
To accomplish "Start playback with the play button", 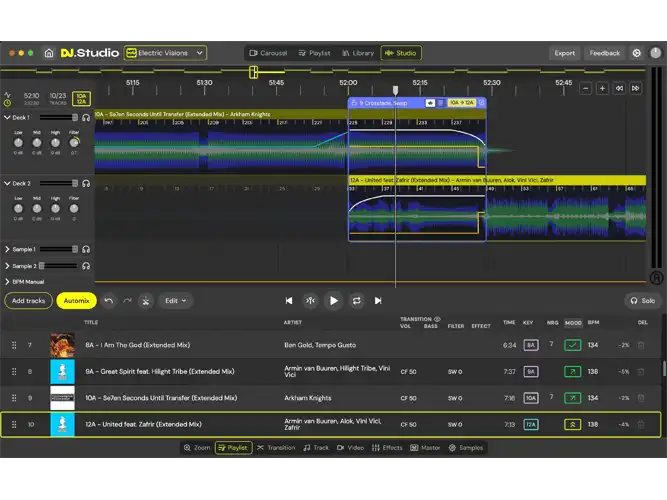I will [x=334, y=301].
